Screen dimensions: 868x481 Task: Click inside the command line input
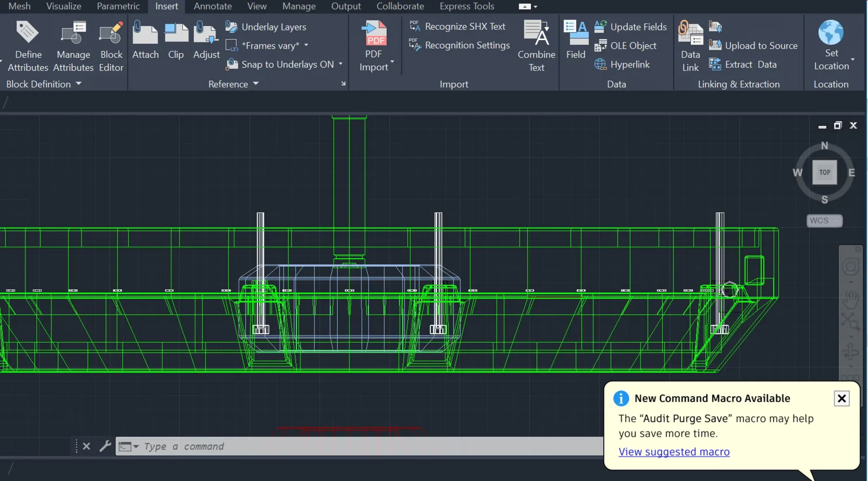click(x=253, y=446)
